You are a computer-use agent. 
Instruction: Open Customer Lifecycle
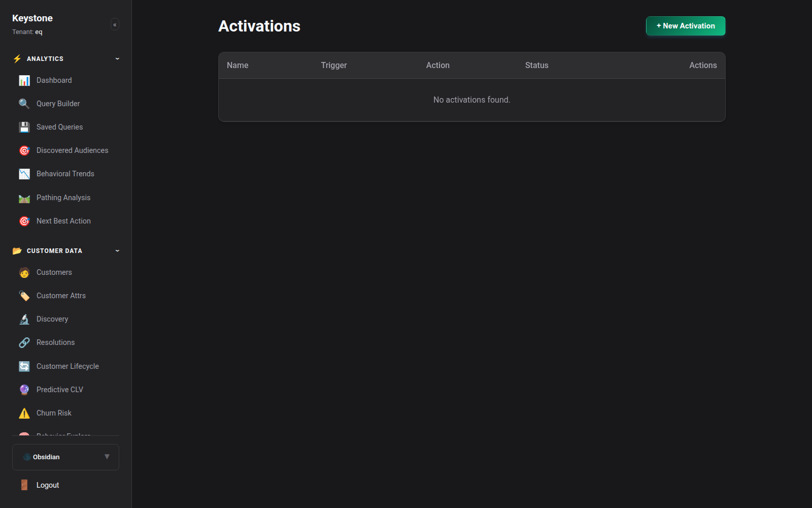pos(66,366)
